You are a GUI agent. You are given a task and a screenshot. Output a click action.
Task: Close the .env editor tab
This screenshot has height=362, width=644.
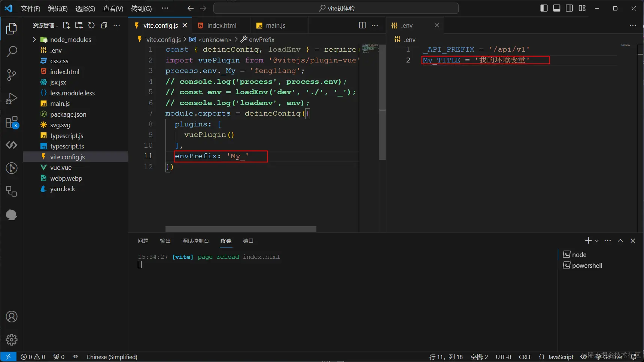[437, 25]
